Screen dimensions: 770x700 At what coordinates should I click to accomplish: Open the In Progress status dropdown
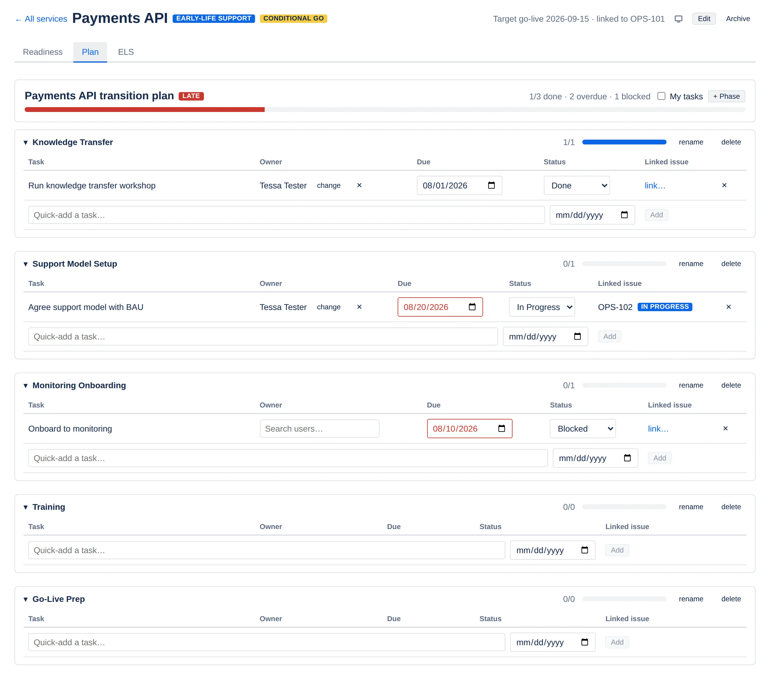point(542,307)
